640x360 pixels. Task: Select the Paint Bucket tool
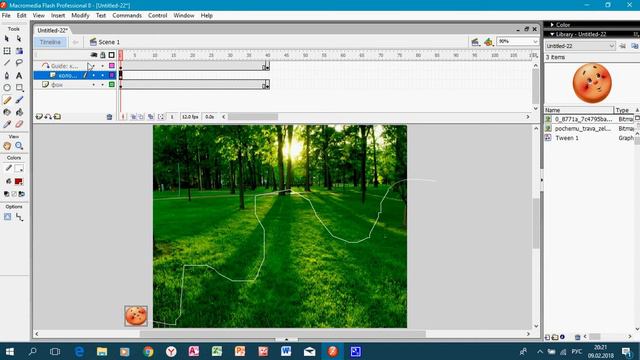19,112
